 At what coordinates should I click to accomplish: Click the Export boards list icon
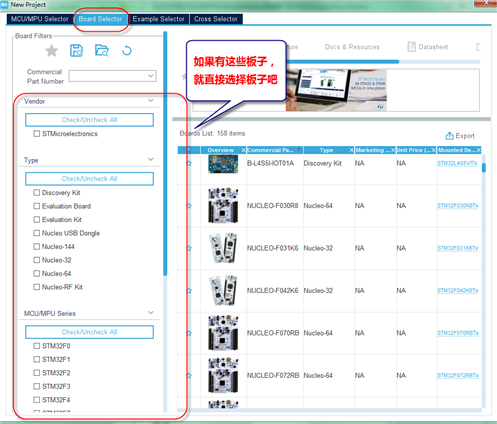[449, 136]
